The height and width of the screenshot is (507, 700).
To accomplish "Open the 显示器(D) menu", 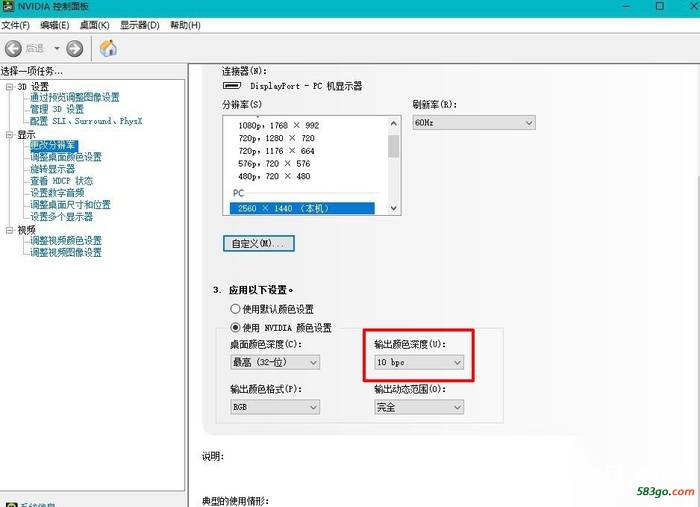I will tap(140, 25).
